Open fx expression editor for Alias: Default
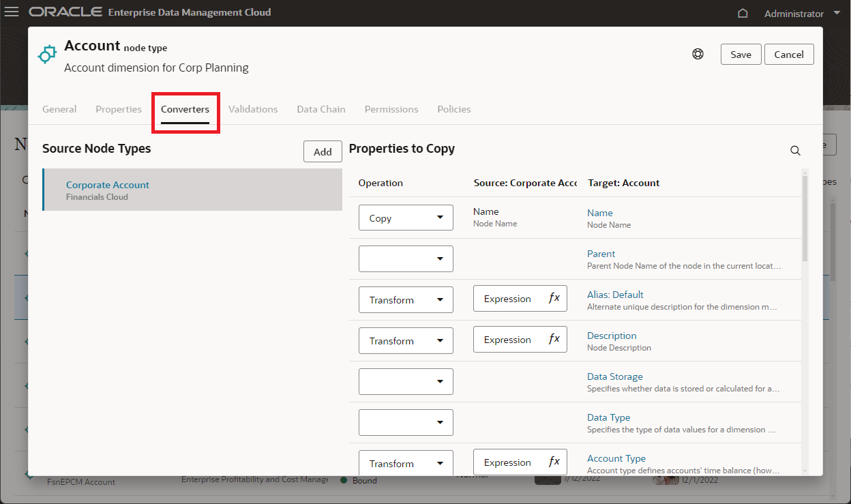This screenshot has height=504, width=851. click(x=554, y=299)
